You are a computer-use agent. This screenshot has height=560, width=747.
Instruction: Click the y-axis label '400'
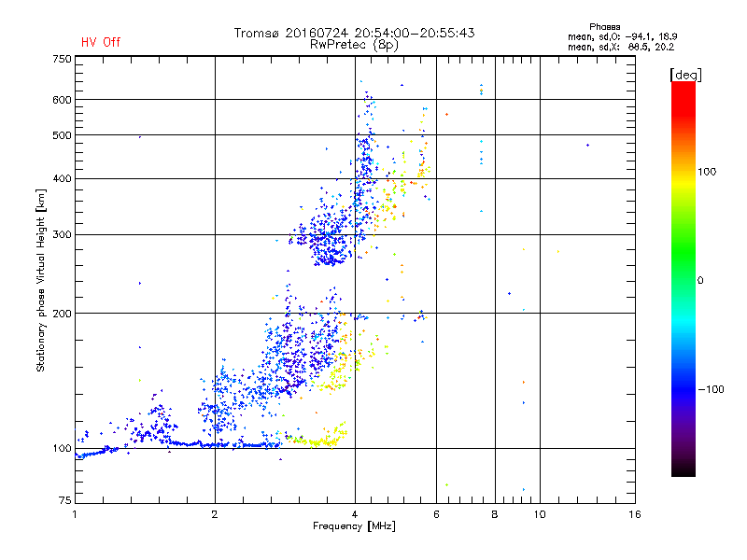click(x=62, y=179)
